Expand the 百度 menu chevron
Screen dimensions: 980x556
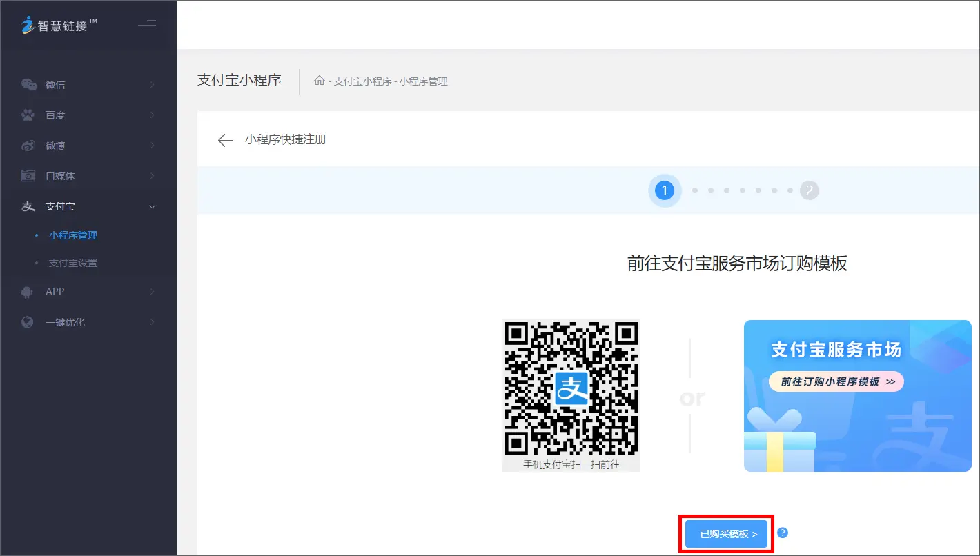coord(153,115)
